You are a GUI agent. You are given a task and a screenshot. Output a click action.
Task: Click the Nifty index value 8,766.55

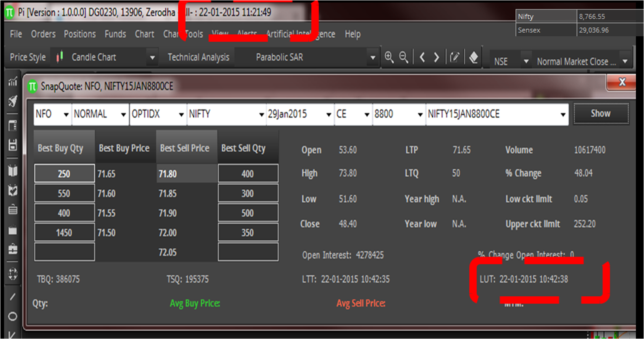(x=592, y=17)
